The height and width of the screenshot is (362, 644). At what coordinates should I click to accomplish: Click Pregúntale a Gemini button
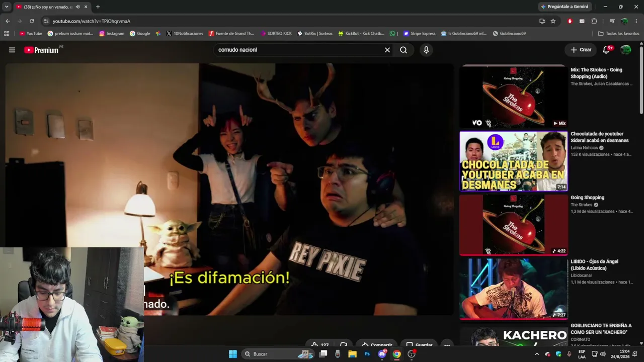(x=565, y=7)
